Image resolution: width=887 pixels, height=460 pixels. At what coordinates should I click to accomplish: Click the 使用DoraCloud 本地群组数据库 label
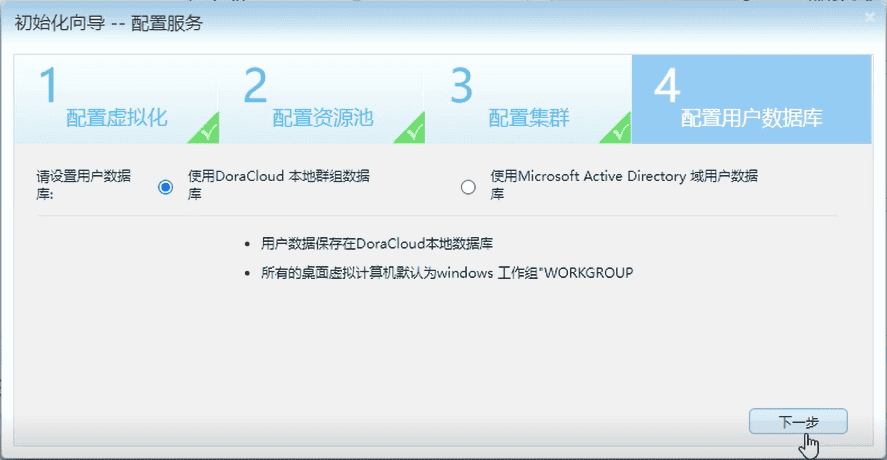[279, 185]
